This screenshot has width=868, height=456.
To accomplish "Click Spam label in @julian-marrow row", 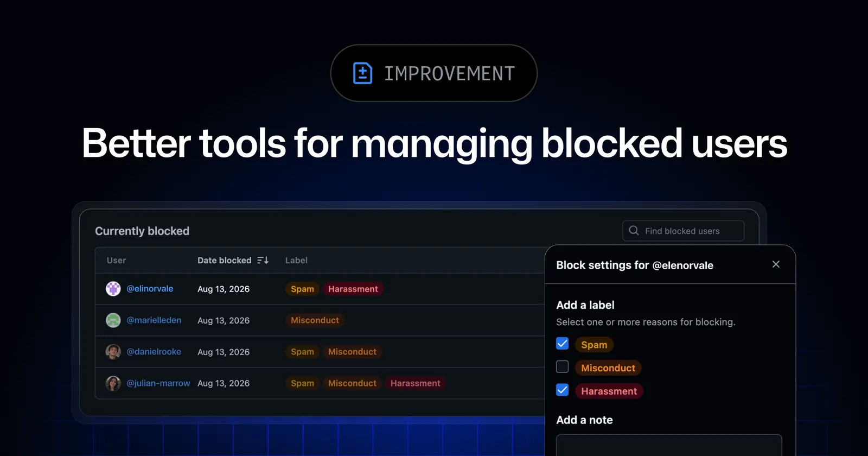I will pyautogui.click(x=302, y=383).
